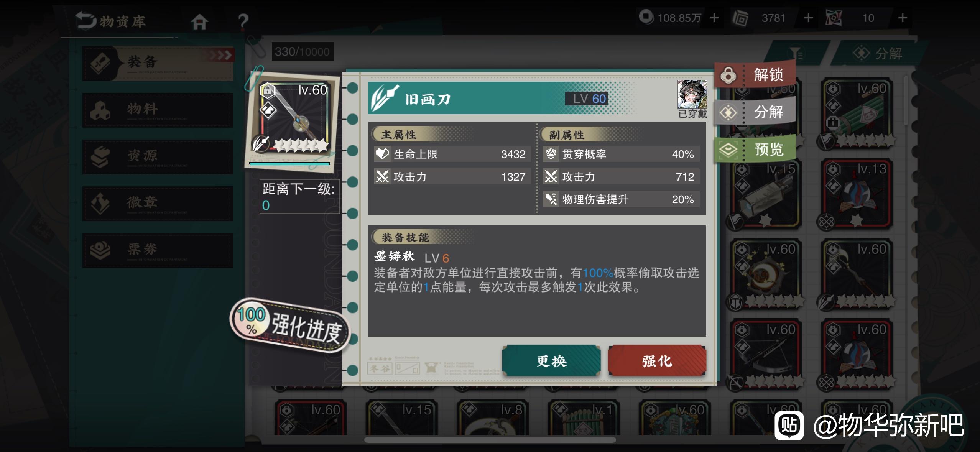Add more with plus beside 10

coord(903,18)
